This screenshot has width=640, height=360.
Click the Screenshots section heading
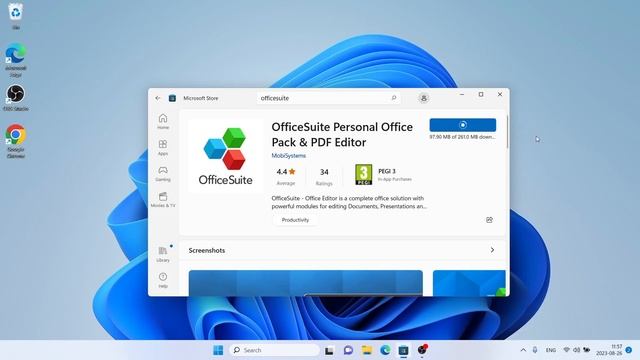(207, 250)
